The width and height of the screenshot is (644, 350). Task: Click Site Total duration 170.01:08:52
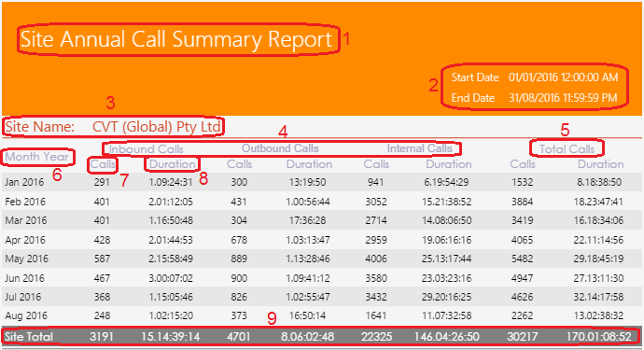point(599,337)
